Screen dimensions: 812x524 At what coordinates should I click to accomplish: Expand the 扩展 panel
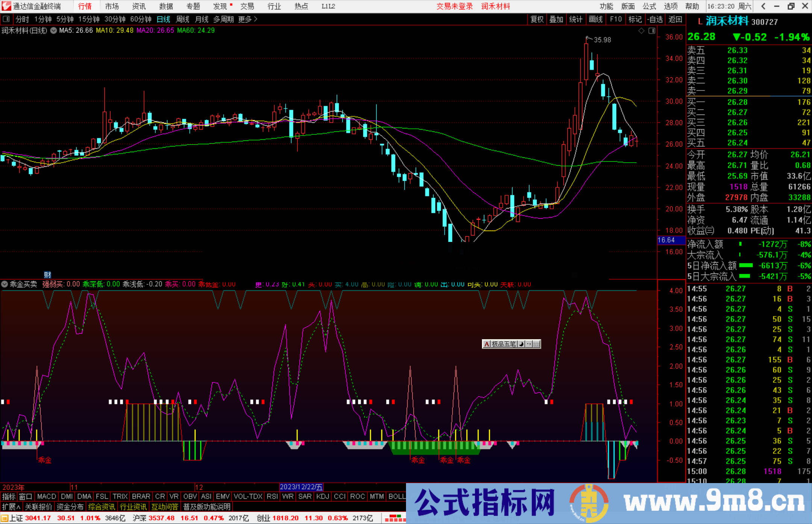tap(11, 507)
